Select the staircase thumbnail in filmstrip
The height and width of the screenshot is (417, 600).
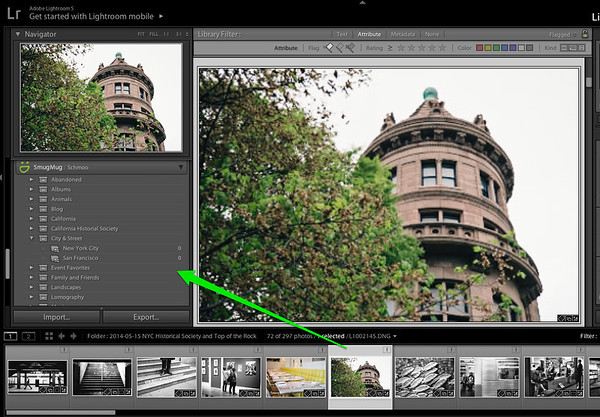(102, 377)
